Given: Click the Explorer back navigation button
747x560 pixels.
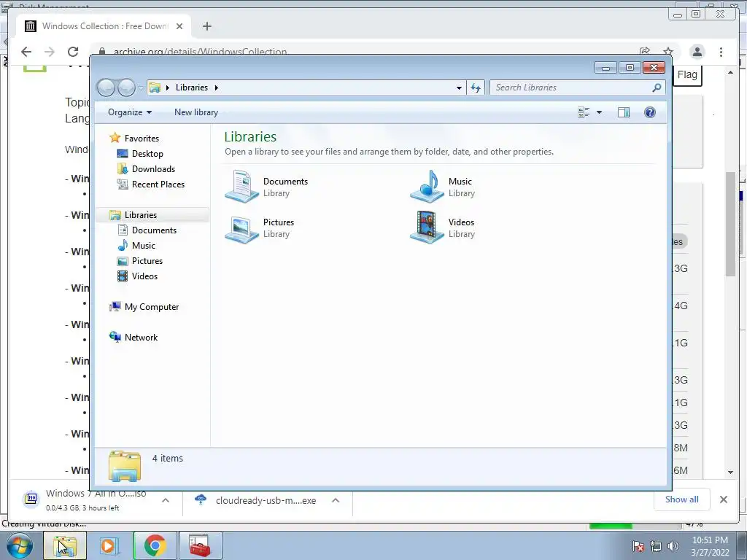Looking at the screenshot, I should [106, 87].
